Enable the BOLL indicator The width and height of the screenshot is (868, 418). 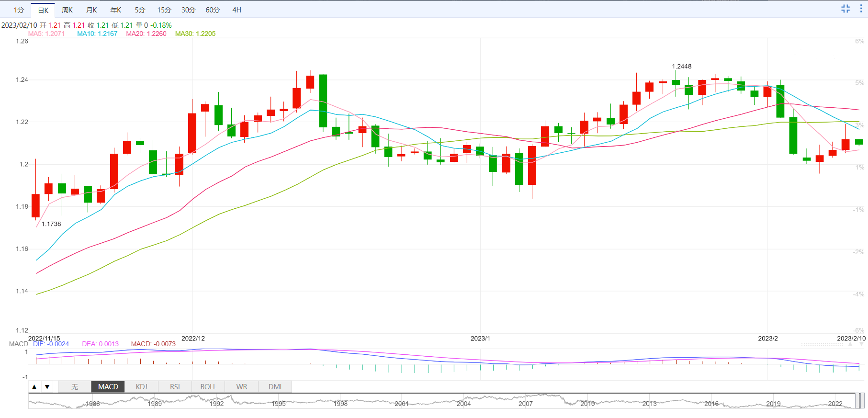(x=208, y=387)
